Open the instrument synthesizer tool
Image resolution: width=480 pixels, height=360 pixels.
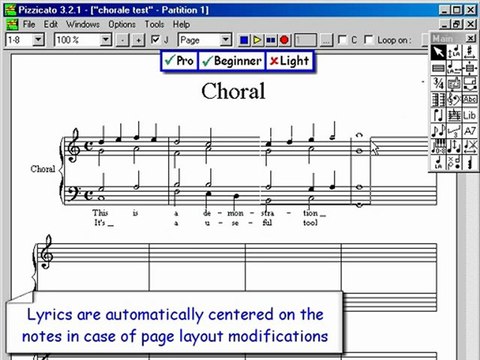(454, 83)
